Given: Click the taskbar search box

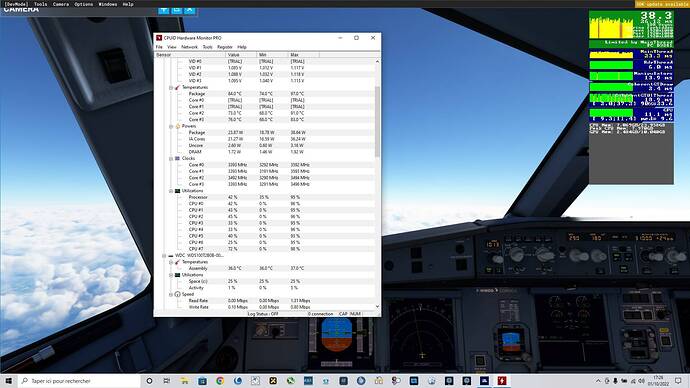Looking at the screenshot, I should click(x=79, y=381).
